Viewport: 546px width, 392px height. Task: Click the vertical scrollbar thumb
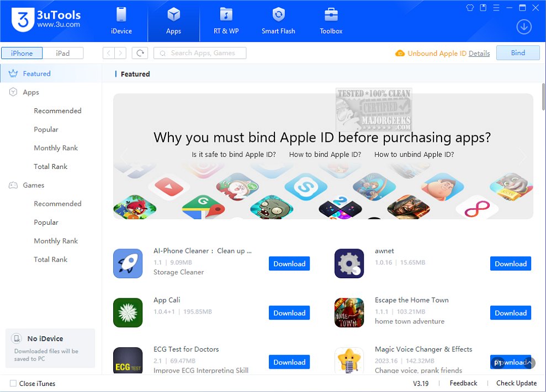[544, 97]
